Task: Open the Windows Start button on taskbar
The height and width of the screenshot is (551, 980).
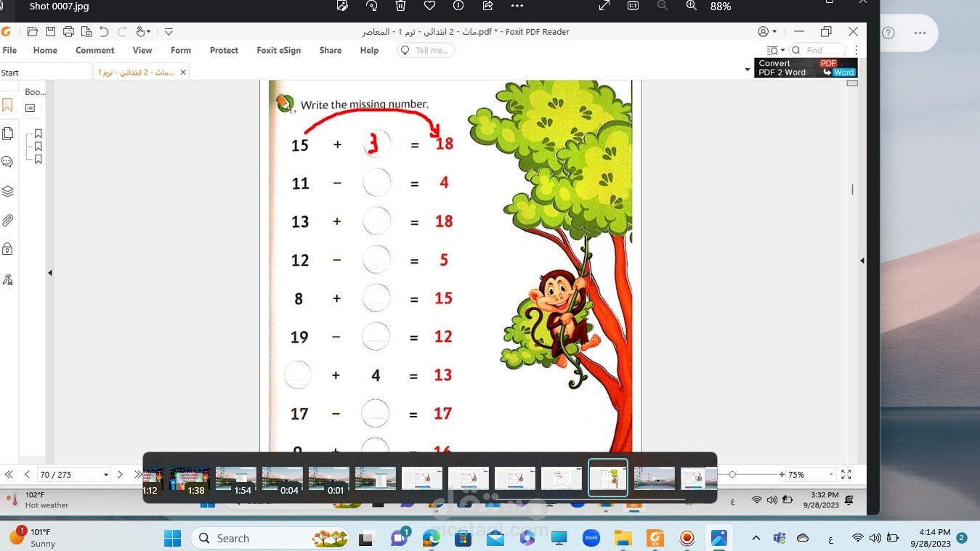Action: point(172,538)
